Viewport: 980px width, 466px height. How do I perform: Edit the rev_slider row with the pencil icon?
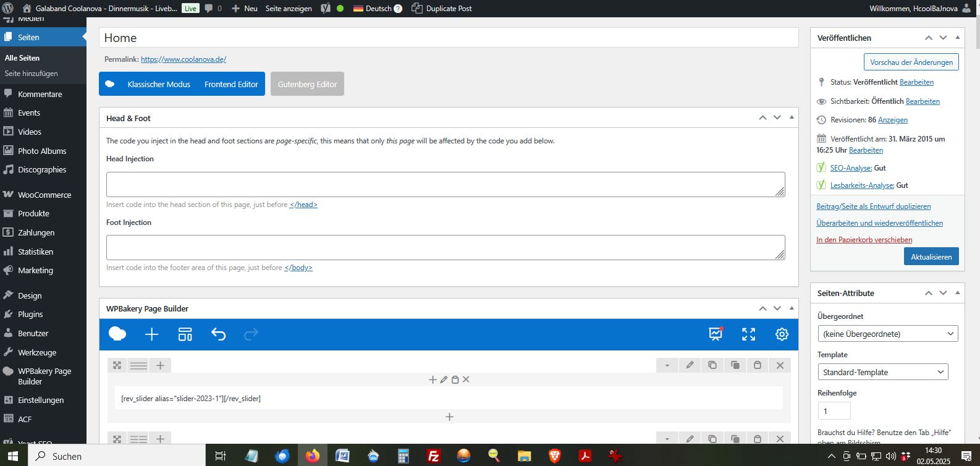pos(690,365)
